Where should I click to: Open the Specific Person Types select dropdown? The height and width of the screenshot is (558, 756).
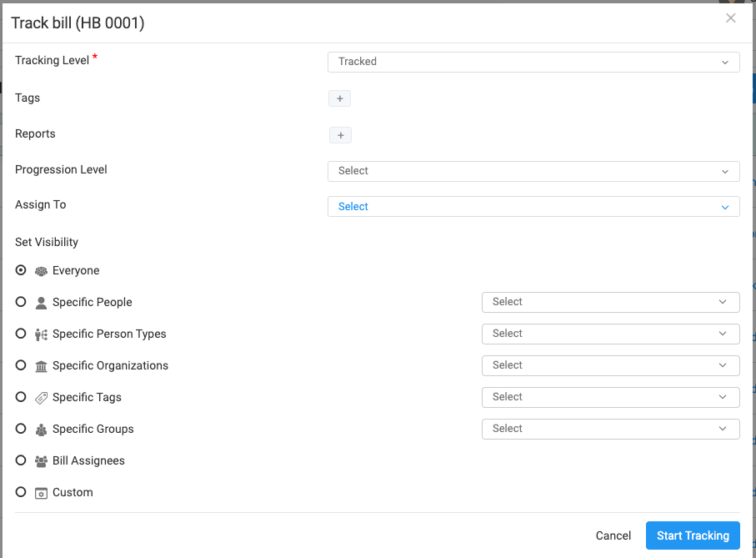pos(610,334)
